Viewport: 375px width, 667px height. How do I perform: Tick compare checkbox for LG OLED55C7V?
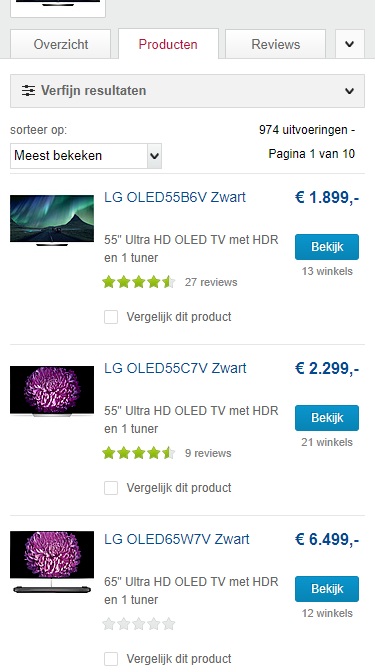[x=111, y=488]
